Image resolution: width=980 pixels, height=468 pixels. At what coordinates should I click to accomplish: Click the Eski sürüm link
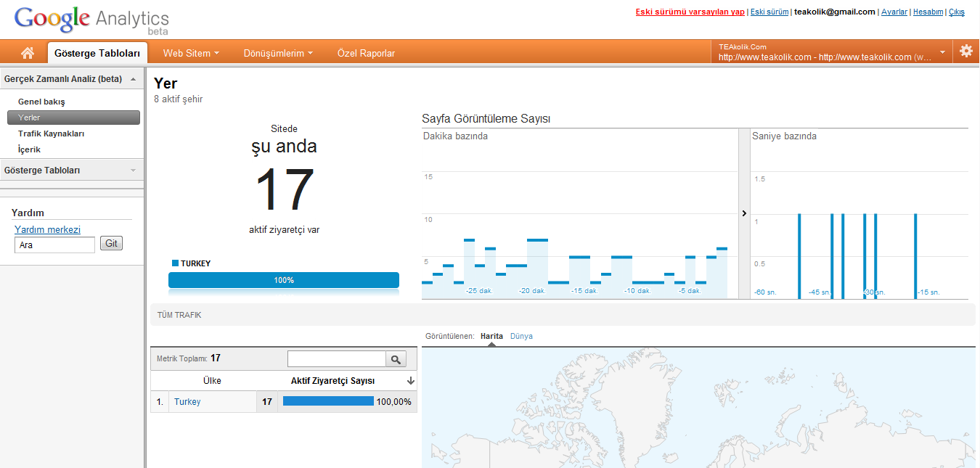[769, 12]
